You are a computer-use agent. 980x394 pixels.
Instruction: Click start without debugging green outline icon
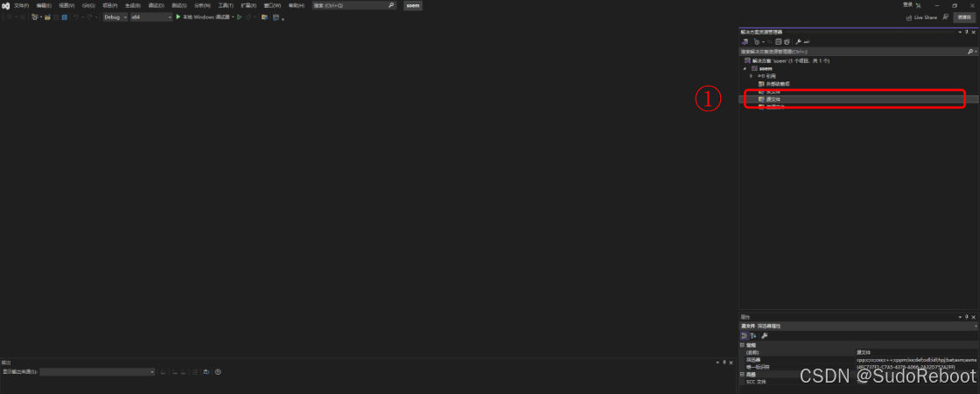click(x=240, y=17)
